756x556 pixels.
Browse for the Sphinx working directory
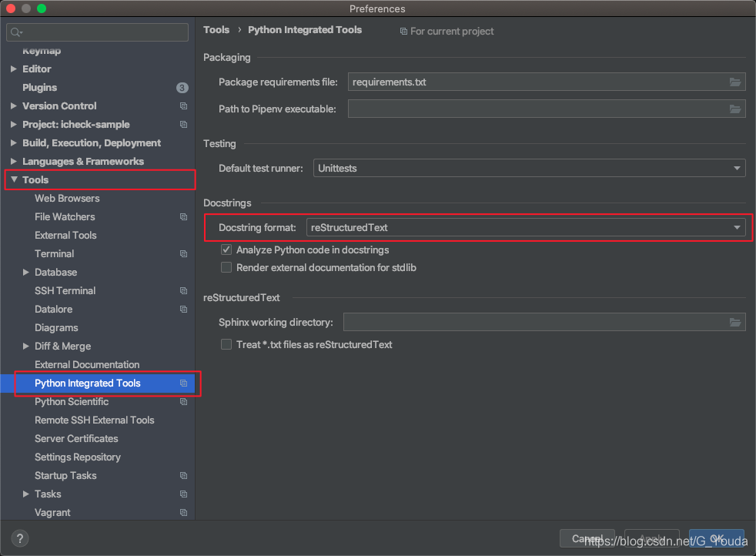[736, 322]
